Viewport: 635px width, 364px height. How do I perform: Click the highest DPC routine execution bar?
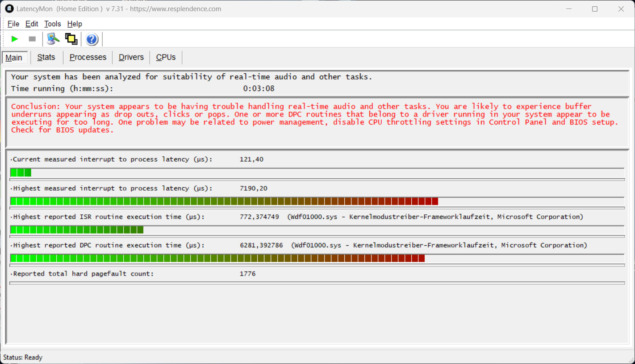(317, 258)
